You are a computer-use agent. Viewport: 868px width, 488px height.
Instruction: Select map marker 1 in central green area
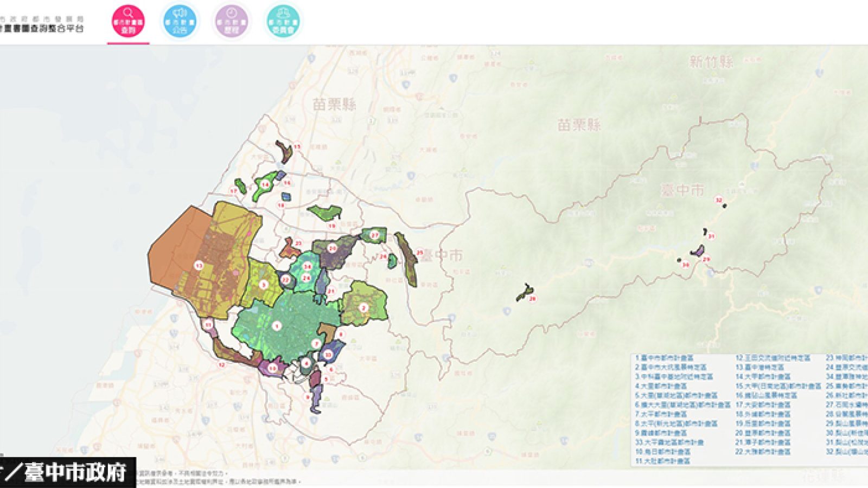(277, 326)
